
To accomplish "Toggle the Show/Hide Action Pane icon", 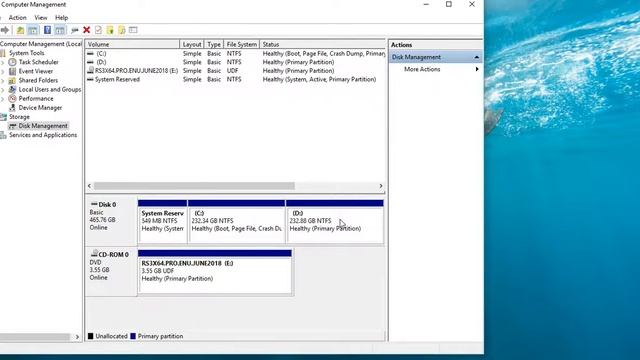I will (60, 30).
